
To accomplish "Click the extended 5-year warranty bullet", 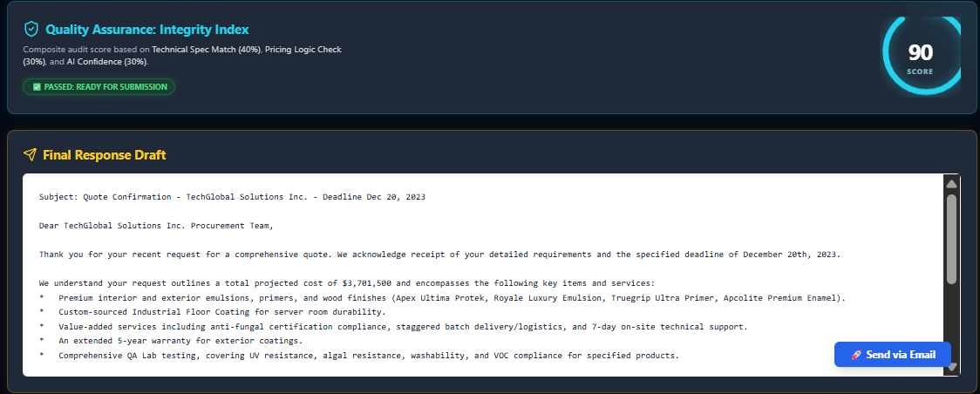I will pos(171,341).
